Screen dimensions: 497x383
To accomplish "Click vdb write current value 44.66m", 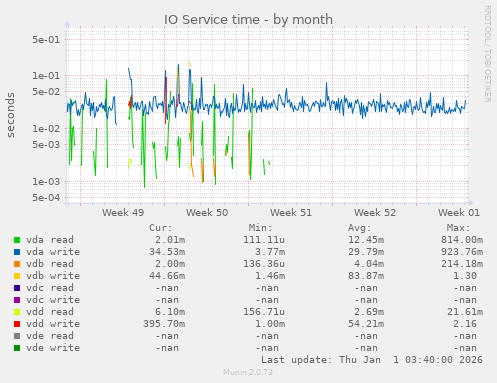I will (x=167, y=276).
